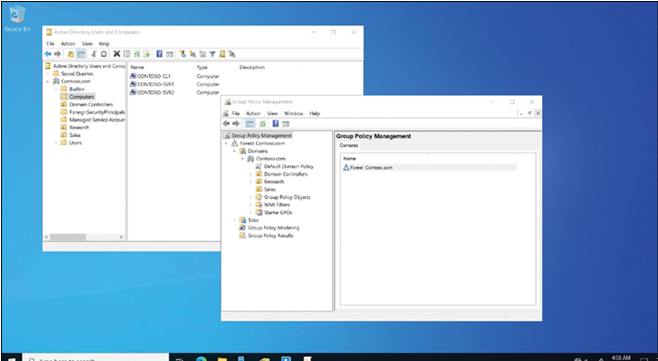Image resolution: width=658 pixels, height=361 pixels.
Task: Open Window menu in Group Policy Management
Action: [293, 113]
